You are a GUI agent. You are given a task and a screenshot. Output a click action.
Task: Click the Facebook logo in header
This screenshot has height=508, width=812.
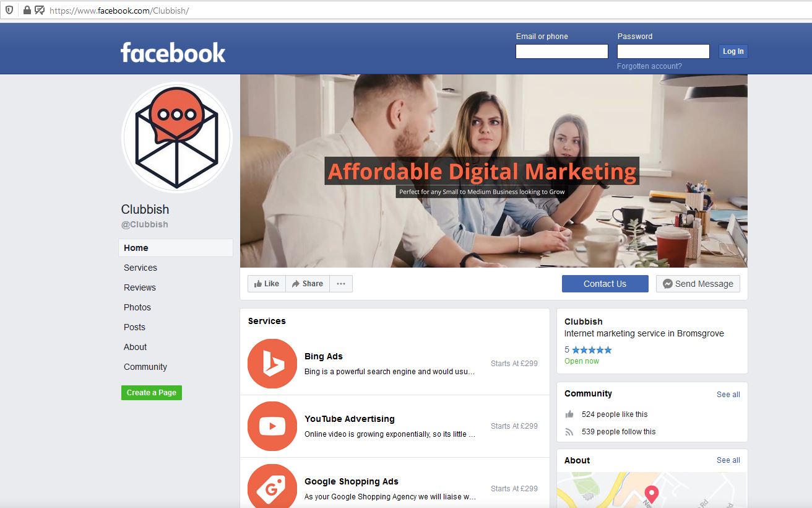point(173,53)
